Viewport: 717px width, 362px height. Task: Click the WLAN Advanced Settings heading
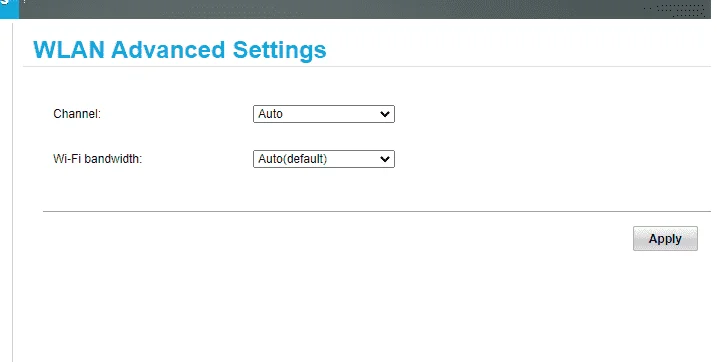coord(180,50)
